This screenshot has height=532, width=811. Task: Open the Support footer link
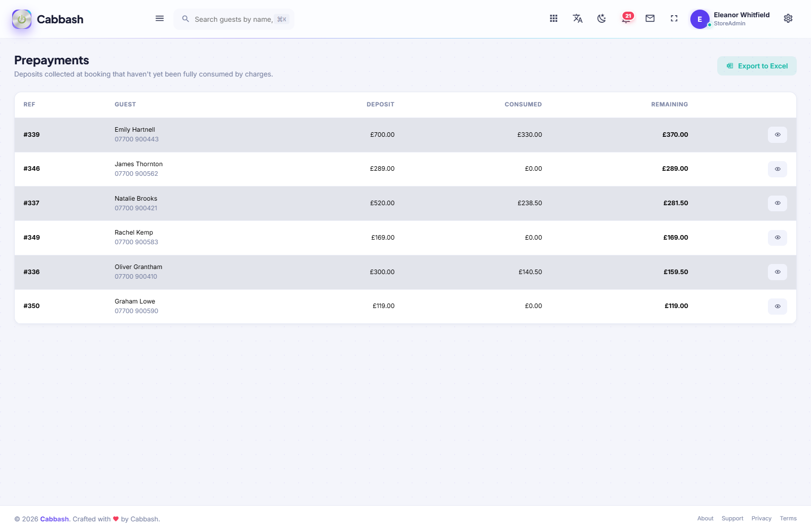[732, 518]
